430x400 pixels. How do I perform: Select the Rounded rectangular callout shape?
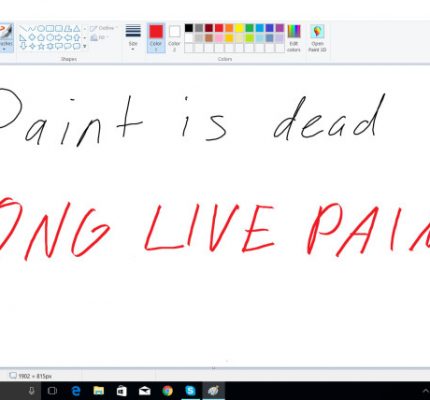coord(59,46)
